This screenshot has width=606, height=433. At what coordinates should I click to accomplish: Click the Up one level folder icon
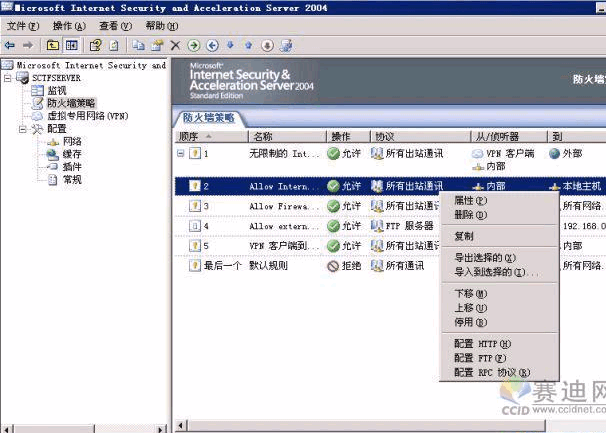pyautogui.click(x=53, y=46)
